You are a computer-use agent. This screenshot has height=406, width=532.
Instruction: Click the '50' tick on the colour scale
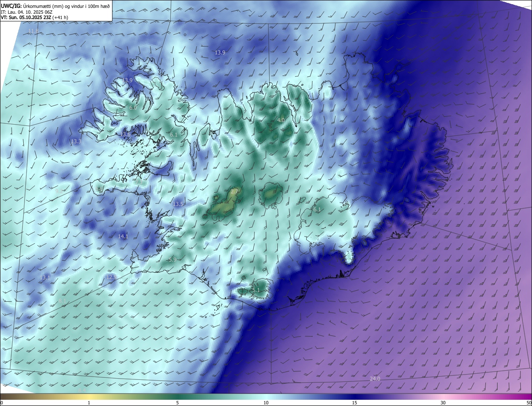point(529,403)
